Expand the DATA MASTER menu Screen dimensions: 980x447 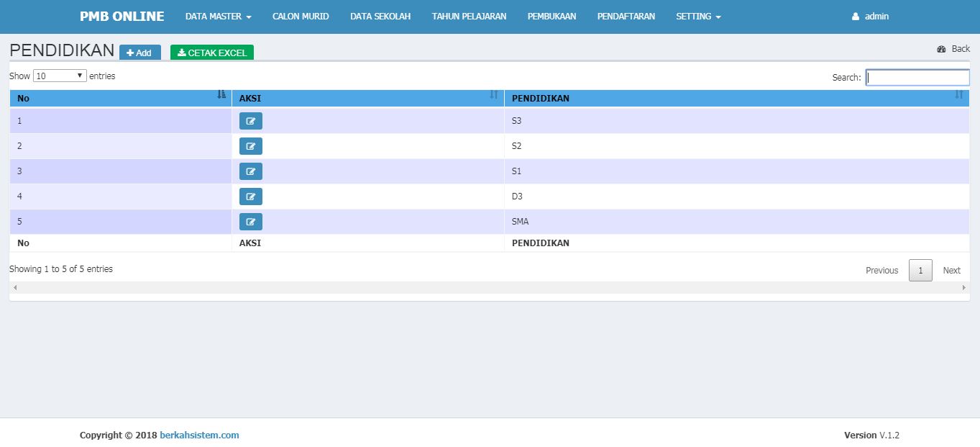(218, 17)
